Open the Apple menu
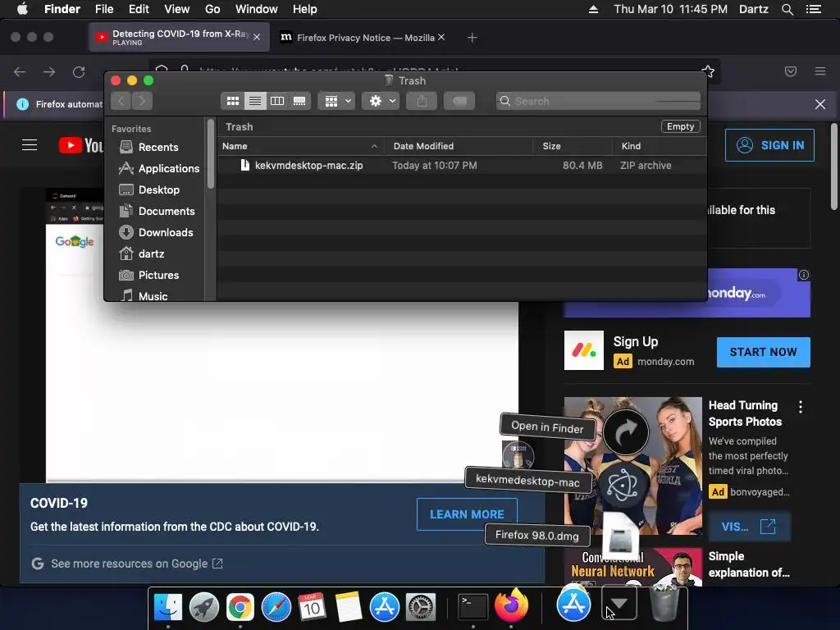The height and width of the screenshot is (630, 840). click(x=22, y=9)
